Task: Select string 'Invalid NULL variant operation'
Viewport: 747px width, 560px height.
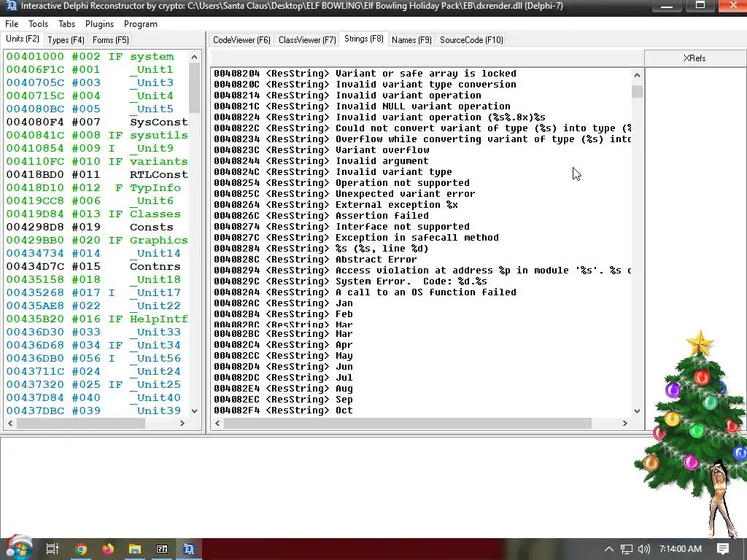Action: coord(422,106)
